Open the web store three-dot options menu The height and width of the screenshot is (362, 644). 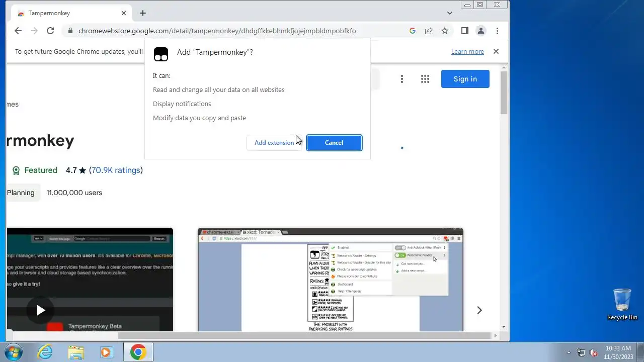pos(402,79)
